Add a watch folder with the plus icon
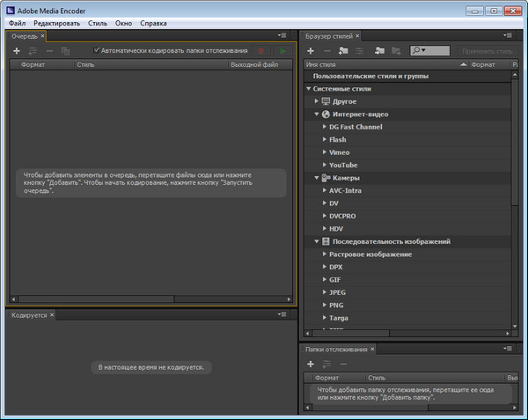The height and width of the screenshot is (420, 528). (x=311, y=364)
